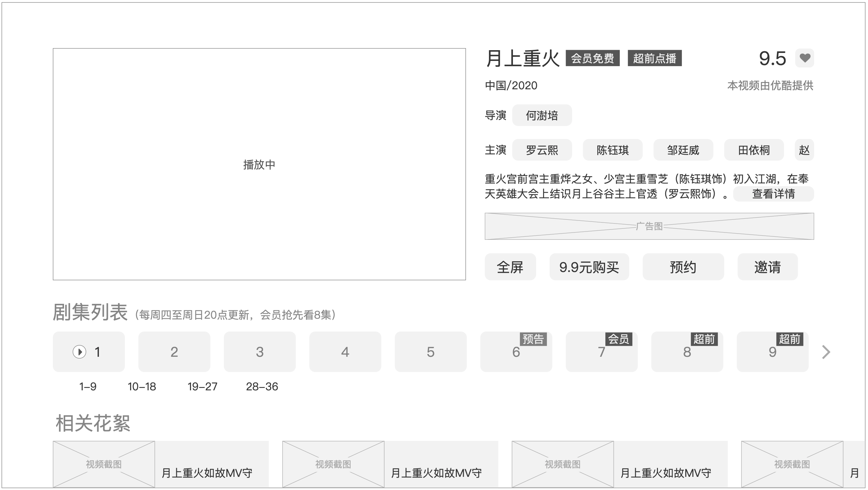868x490 pixels.
Task: Open actor 罗云熙 tag
Action: pyautogui.click(x=542, y=150)
